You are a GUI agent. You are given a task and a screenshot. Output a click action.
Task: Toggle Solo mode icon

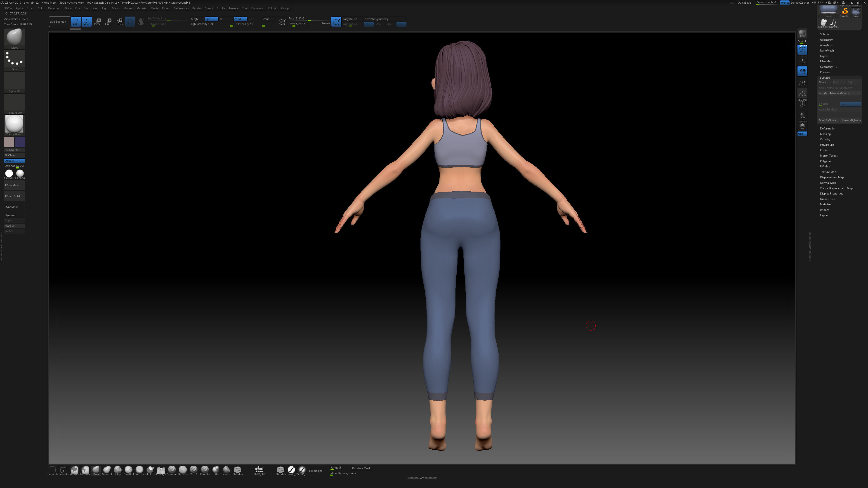tap(802, 126)
